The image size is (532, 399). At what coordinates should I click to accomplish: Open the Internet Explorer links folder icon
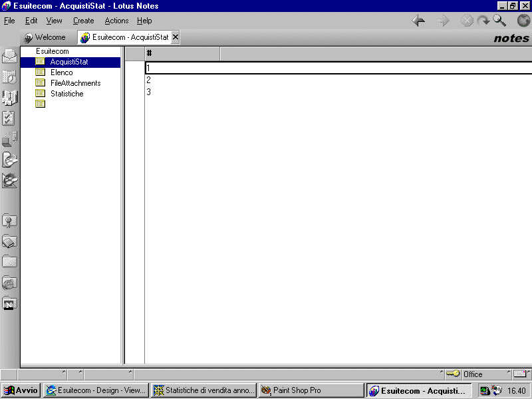point(9,283)
